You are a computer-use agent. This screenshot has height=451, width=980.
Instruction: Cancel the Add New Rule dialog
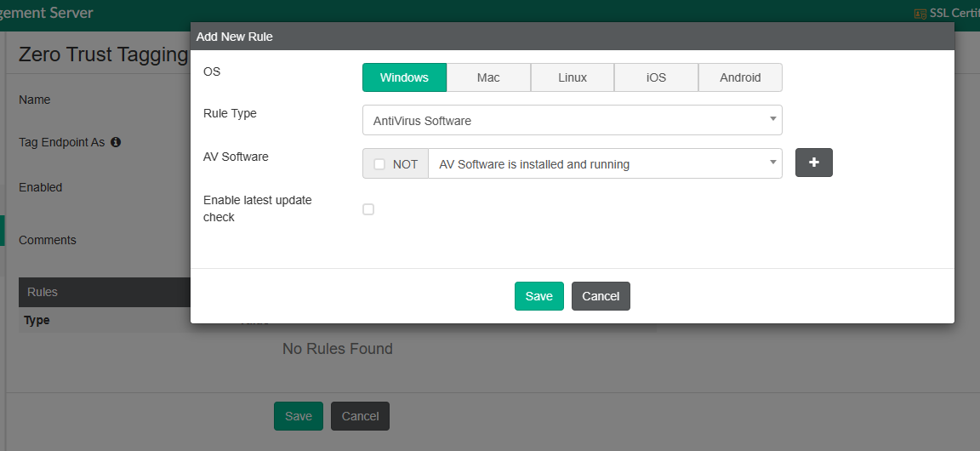point(601,296)
